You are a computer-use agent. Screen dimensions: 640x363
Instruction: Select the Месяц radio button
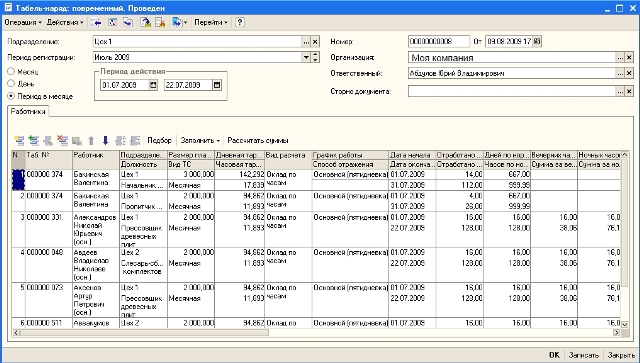click(x=11, y=71)
